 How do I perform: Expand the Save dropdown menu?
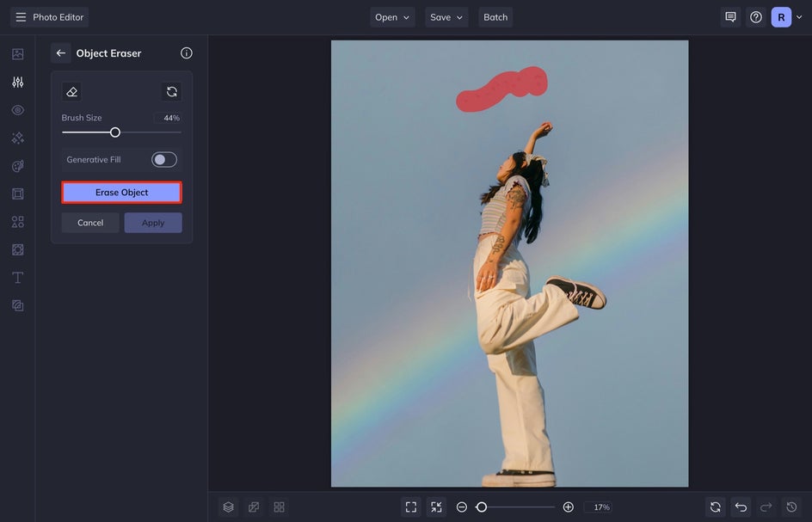[446, 17]
